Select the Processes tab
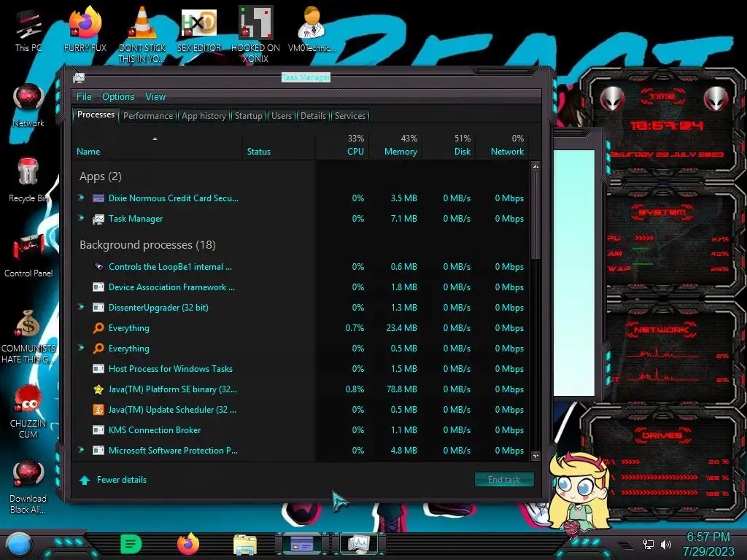Viewport: 747px width, 560px height. pos(96,114)
